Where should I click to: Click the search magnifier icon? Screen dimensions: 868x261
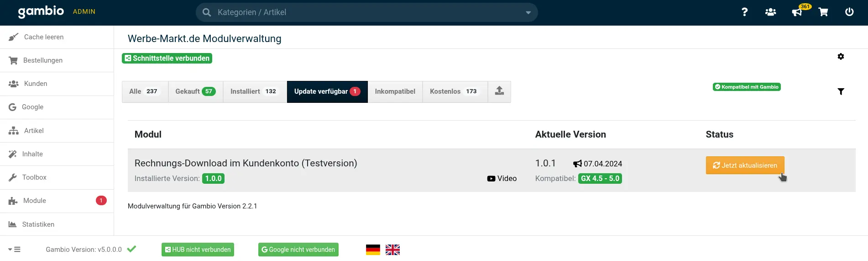pyautogui.click(x=207, y=12)
